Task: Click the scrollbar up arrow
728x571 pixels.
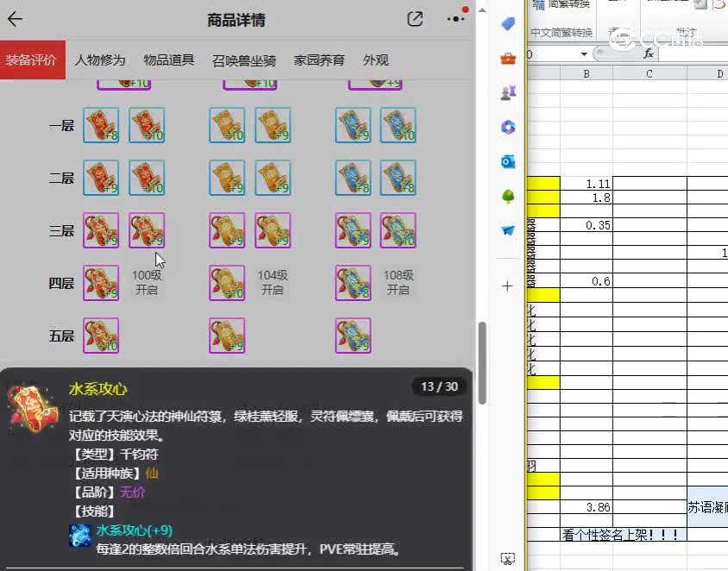Action: pyautogui.click(x=482, y=9)
